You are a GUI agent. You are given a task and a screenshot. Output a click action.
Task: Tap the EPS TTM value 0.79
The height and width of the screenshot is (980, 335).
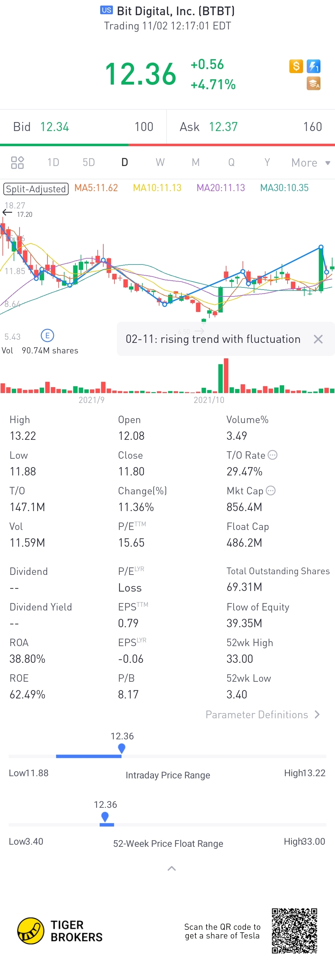(x=128, y=623)
